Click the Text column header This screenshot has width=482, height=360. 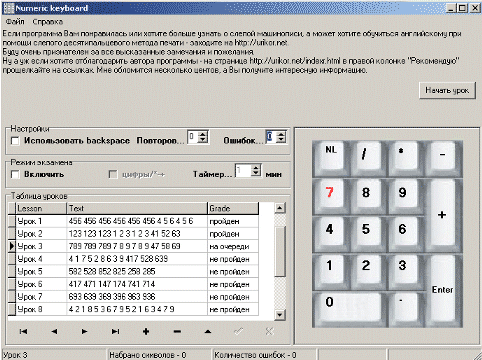(137, 208)
